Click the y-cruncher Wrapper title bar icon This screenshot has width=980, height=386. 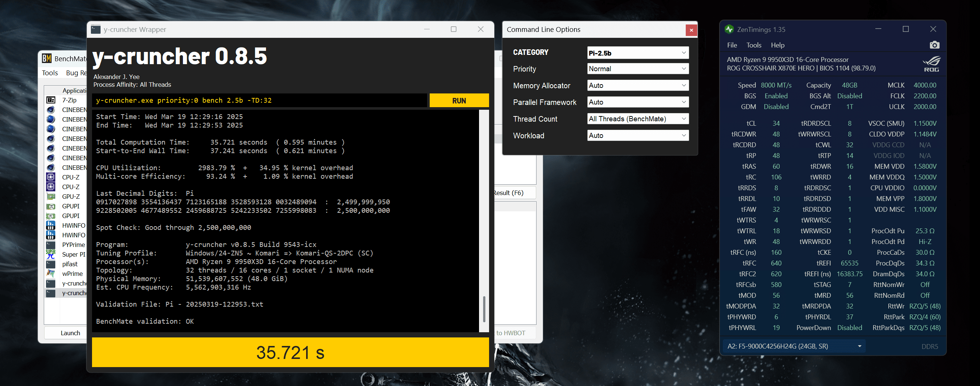click(x=96, y=29)
